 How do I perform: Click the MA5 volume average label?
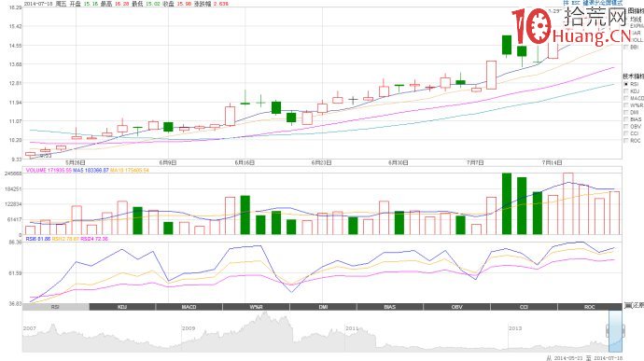pyautogui.click(x=91, y=170)
